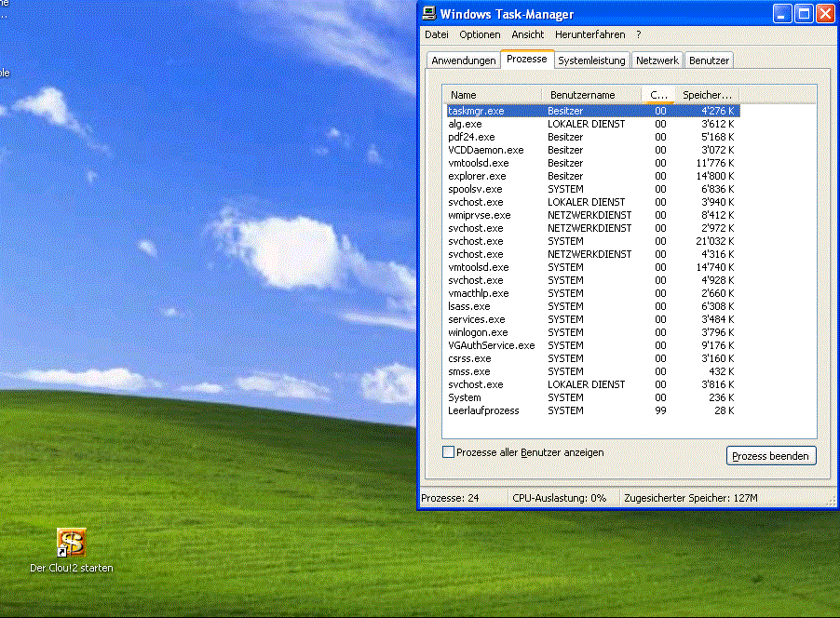Open the ? help menu

(x=639, y=34)
